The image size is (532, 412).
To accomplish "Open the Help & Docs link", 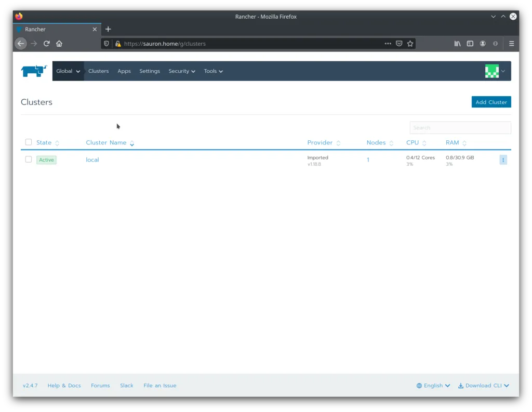I will [x=64, y=386].
